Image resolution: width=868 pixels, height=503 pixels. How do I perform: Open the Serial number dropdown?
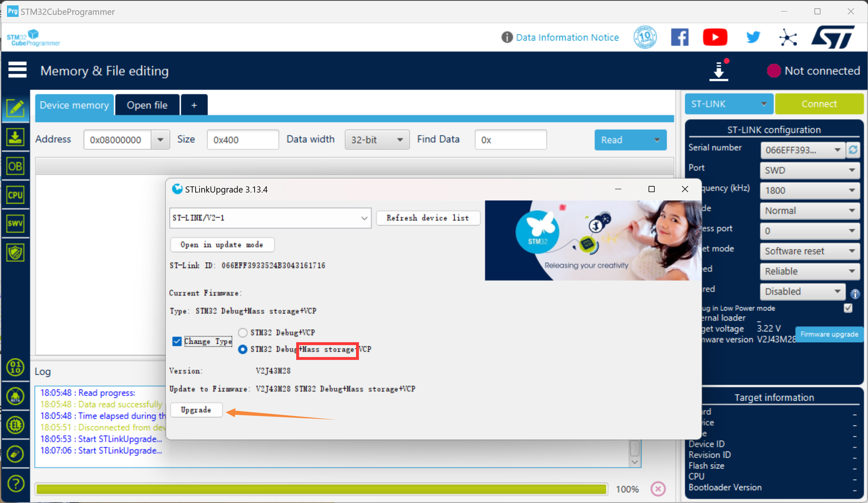coord(802,150)
